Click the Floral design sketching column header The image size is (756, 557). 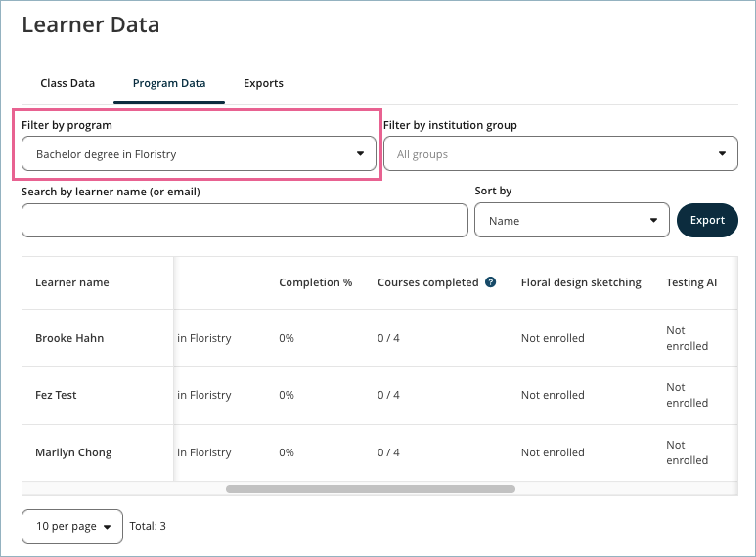[581, 282]
